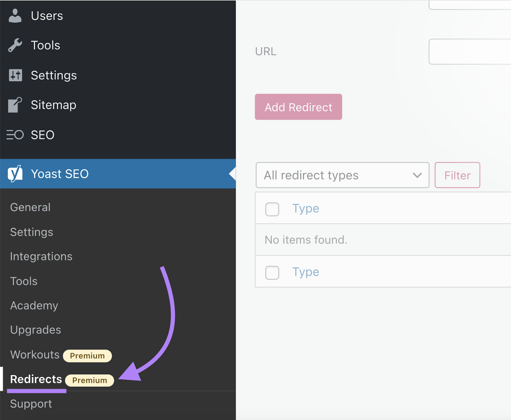
Task: Open Academy in Yoast submenu
Action: [x=34, y=306]
